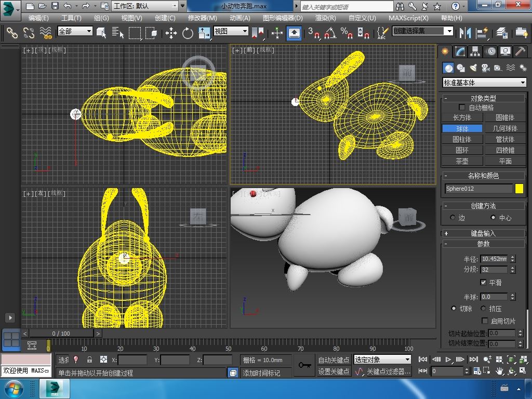Open Select by Name list tool
532x399 pixels.
click(x=118, y=33)
